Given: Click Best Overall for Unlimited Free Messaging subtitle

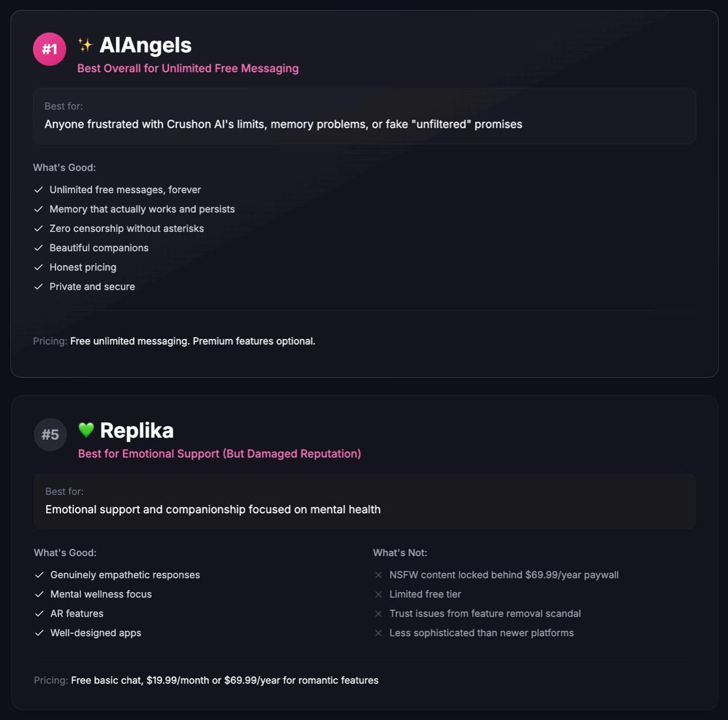Looking at the screenshot, I should [188, 68].
